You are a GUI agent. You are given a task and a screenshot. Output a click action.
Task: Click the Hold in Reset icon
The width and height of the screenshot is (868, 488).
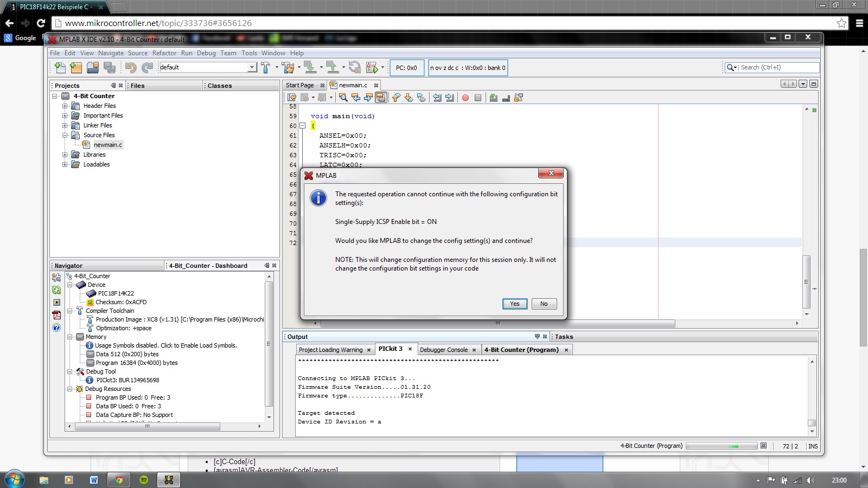(x=355, y=67)
